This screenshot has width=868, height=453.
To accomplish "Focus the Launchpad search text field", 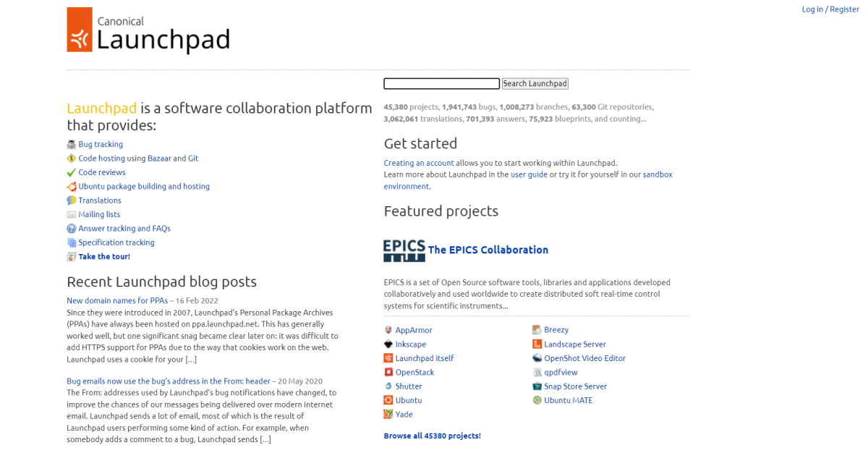I will (x=441, y=84).
